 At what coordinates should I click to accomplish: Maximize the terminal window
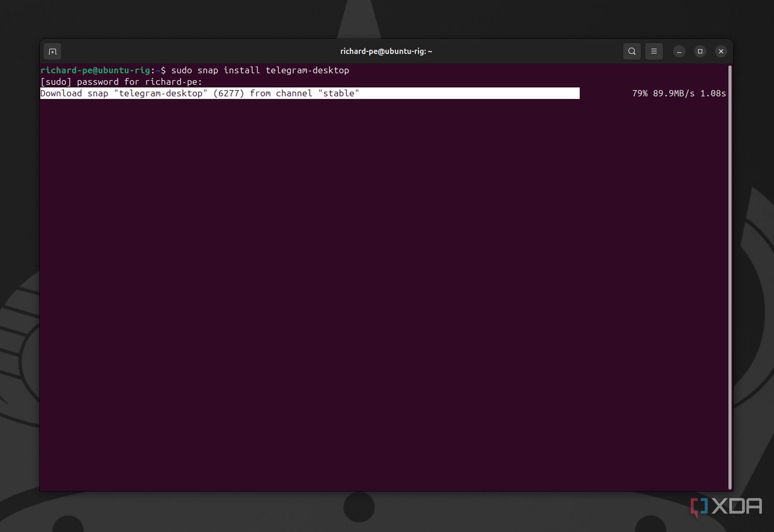(700, 51)
